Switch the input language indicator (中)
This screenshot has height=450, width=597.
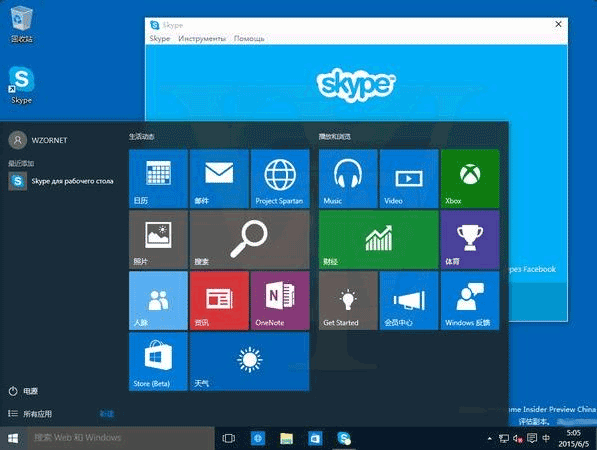coord(546,438)
